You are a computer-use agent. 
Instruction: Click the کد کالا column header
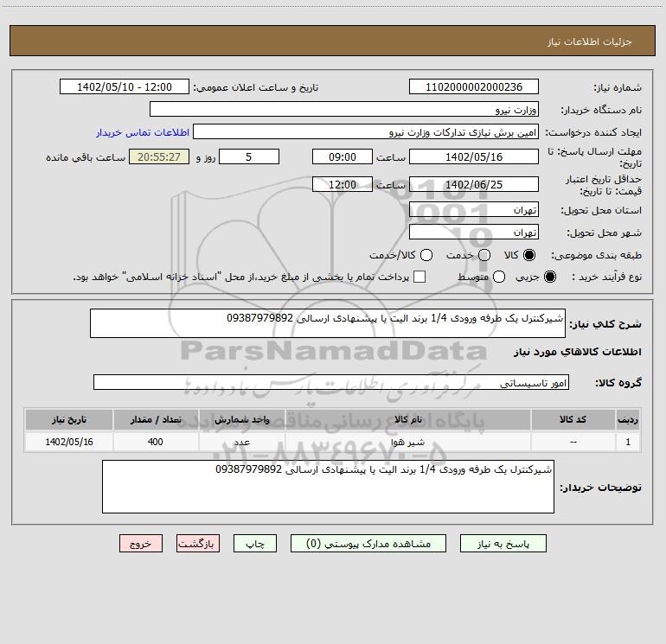tap(573, 419)
